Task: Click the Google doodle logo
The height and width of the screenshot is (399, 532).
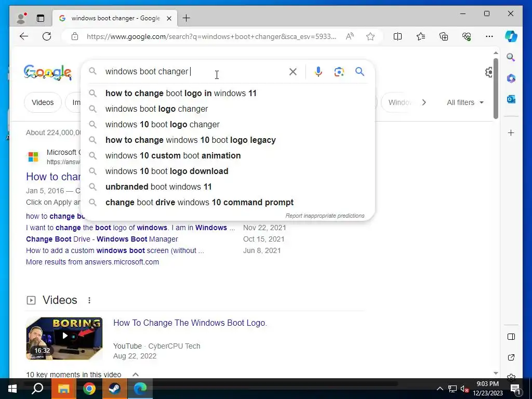Action: click(47, 72)
